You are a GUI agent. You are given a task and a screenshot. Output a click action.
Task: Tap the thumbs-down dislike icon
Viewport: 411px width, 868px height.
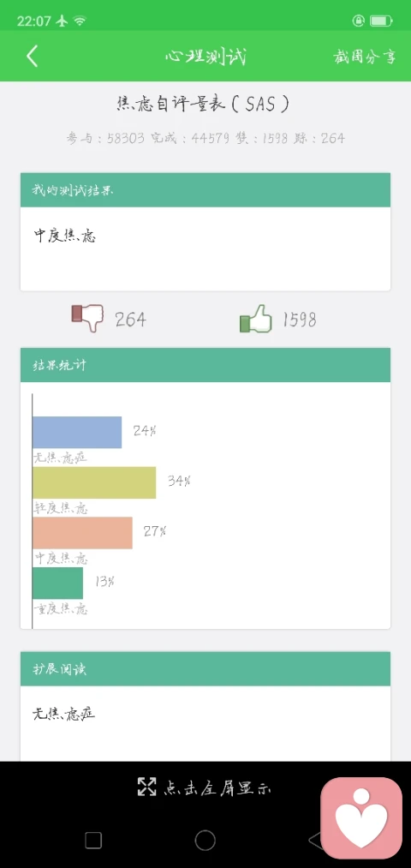coord(88,317)
